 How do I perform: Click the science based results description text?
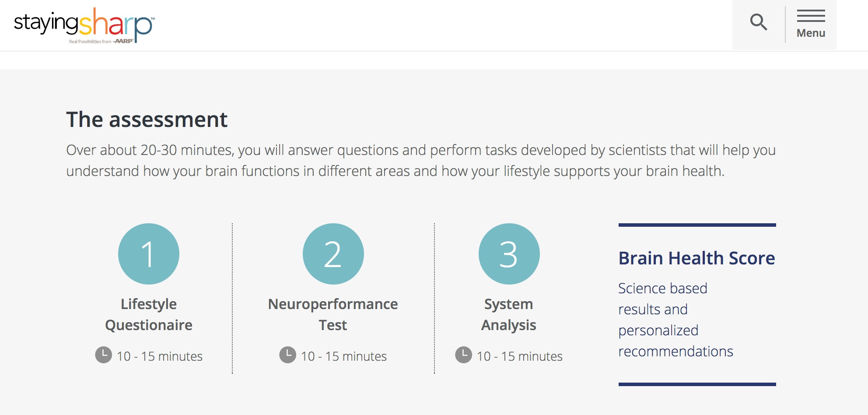[x=675, y=320]
